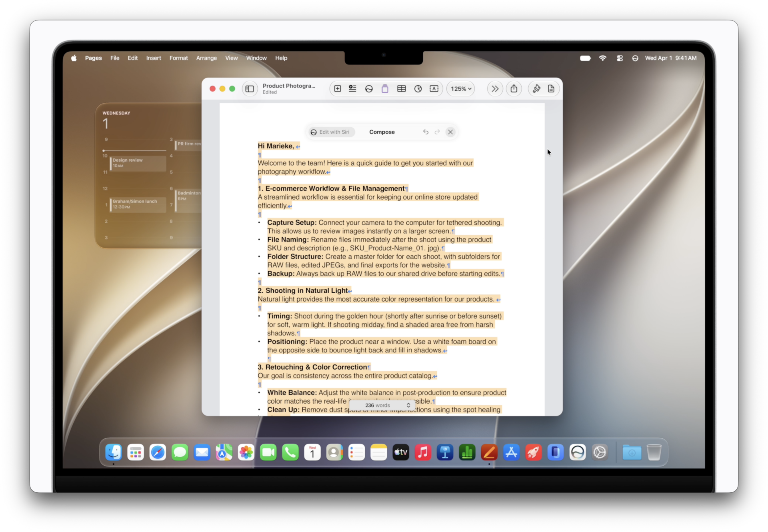
Task: Open Control Center from menu bar
Action: coord(620,58)
